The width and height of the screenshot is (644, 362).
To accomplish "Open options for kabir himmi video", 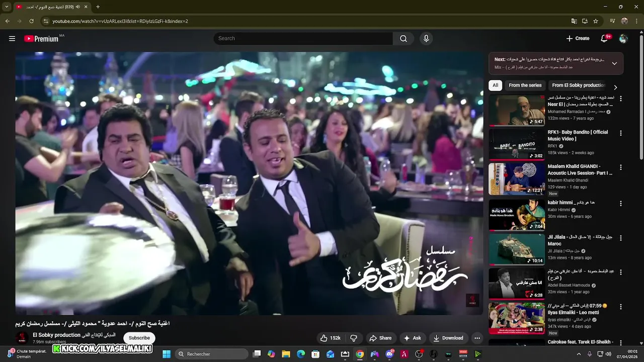I will 620,204.
